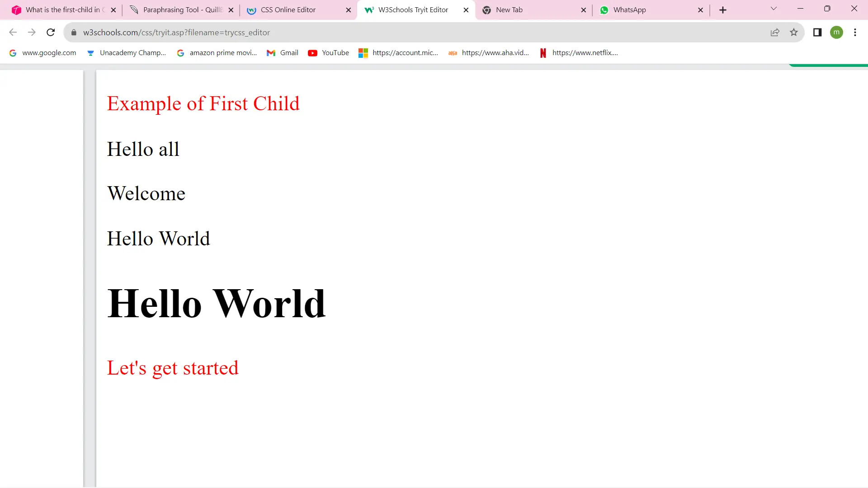This screenshot has width=868, height=488.
Task: Click the bookmark star icon
Action: point(794,32)
